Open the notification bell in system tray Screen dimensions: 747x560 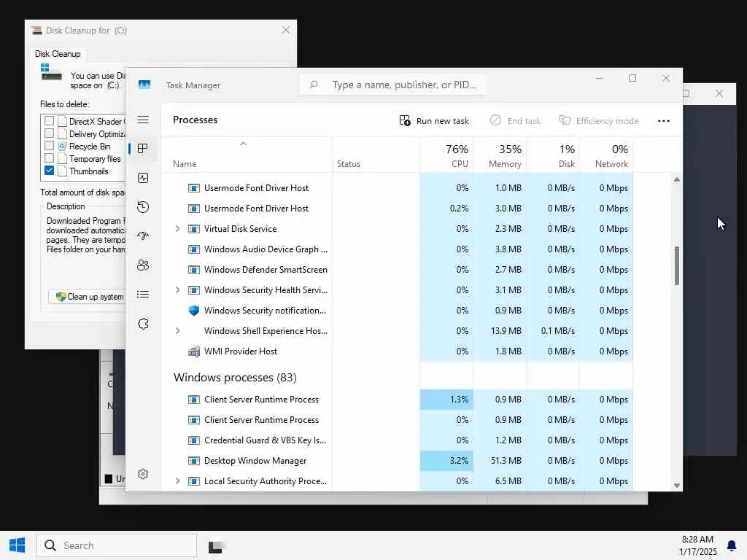point(731,545)
